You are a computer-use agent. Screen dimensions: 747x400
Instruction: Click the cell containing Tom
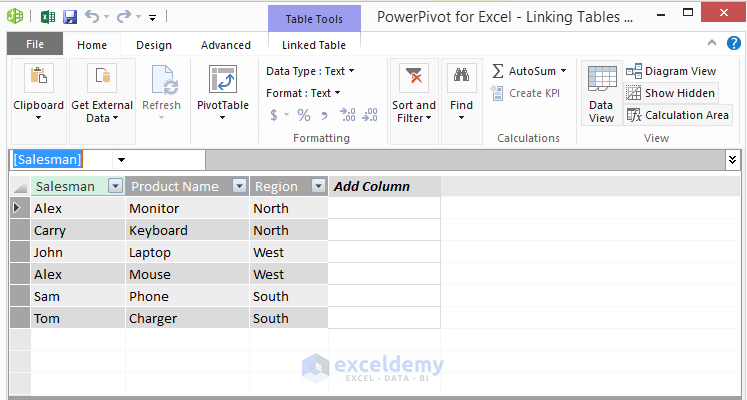(78, 318)
